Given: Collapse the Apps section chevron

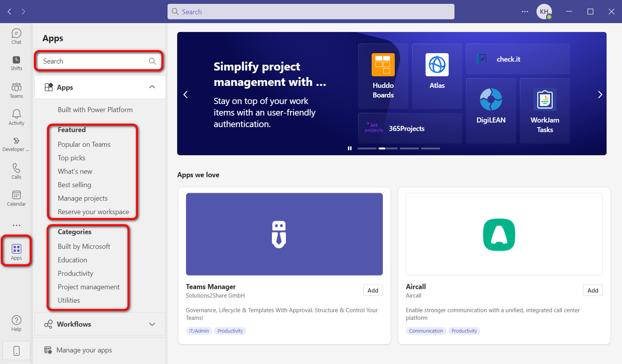Looking at the screenshot, I should pos(152,87).
